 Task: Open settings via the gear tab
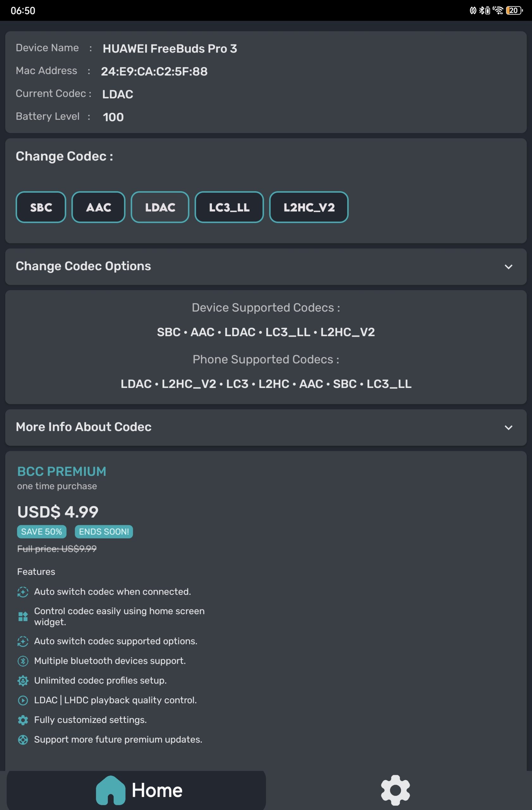tap(395, 790)
